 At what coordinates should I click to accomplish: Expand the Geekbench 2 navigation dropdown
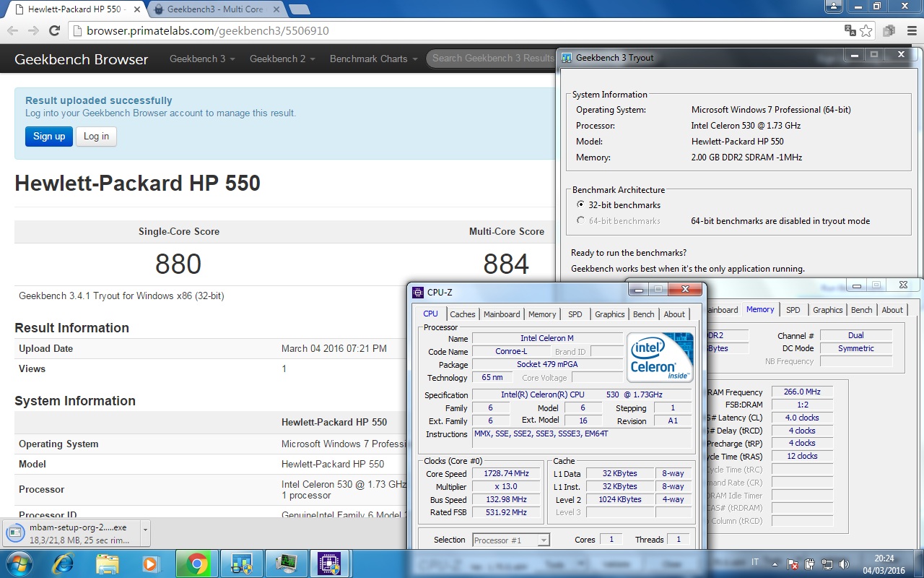point(282,59)
